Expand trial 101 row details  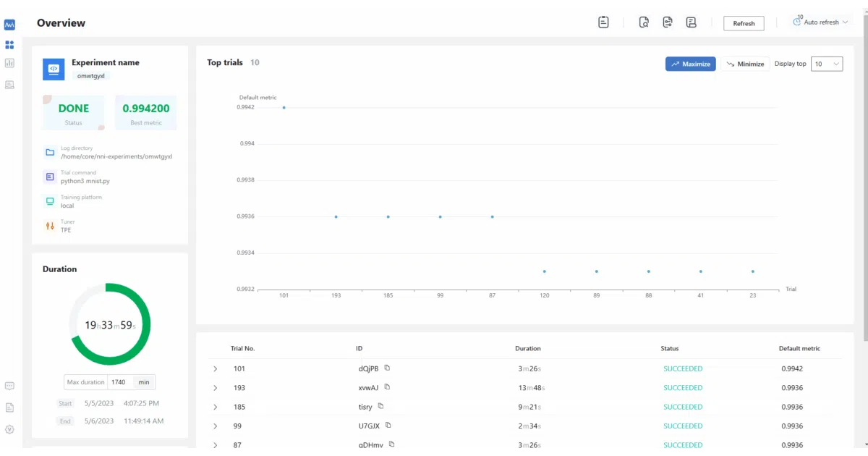(x=215, y=369)
